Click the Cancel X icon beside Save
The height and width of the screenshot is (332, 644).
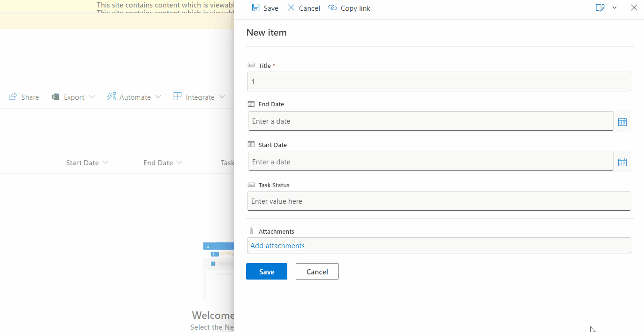pyautogui.click(x=291, y=7)
